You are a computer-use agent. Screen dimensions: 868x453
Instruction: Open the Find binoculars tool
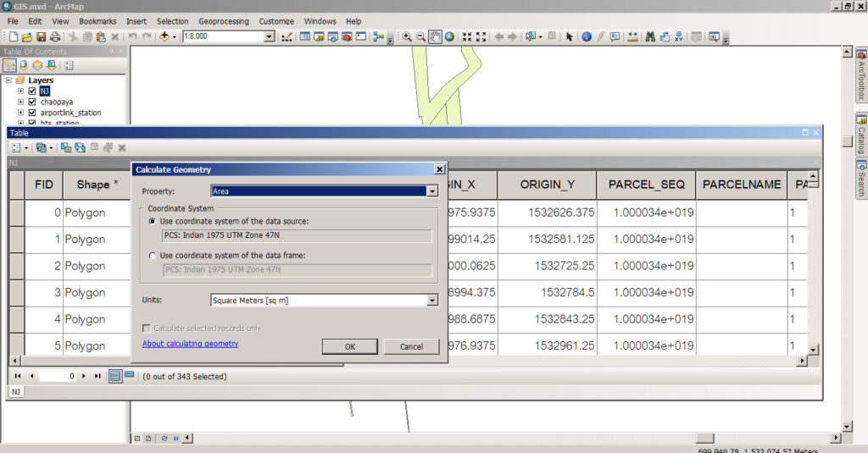click(650, 37)
